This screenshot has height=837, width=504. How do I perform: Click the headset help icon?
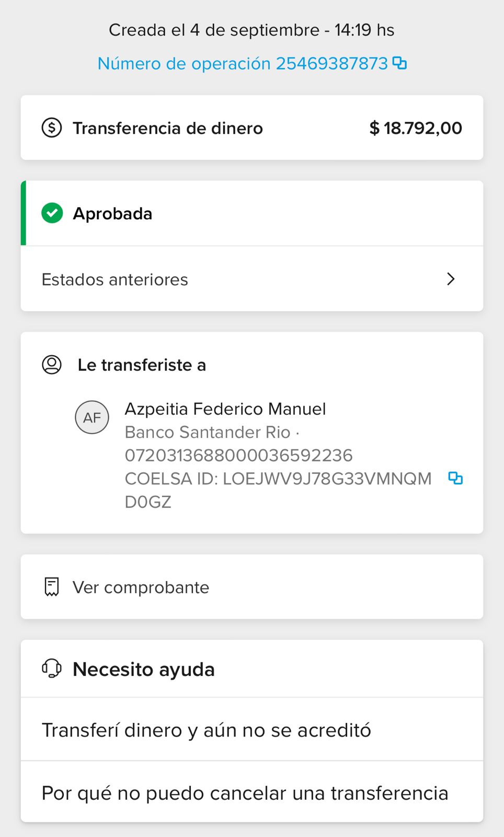(52, 669)
